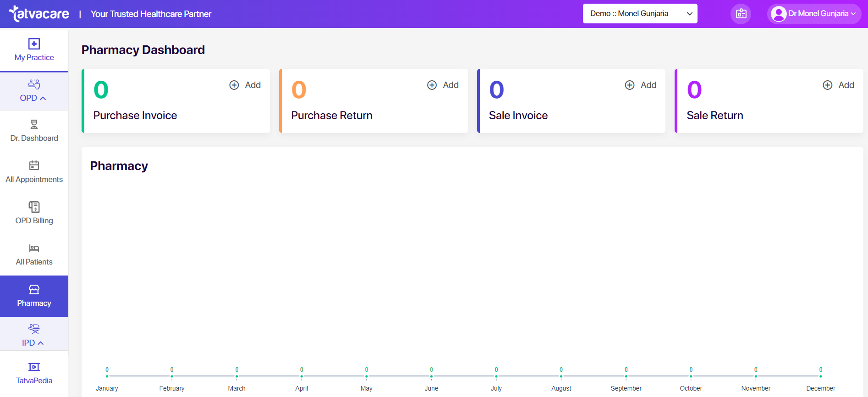
Task: Add a new Purchase Invoice
Action: pos(245,85)
